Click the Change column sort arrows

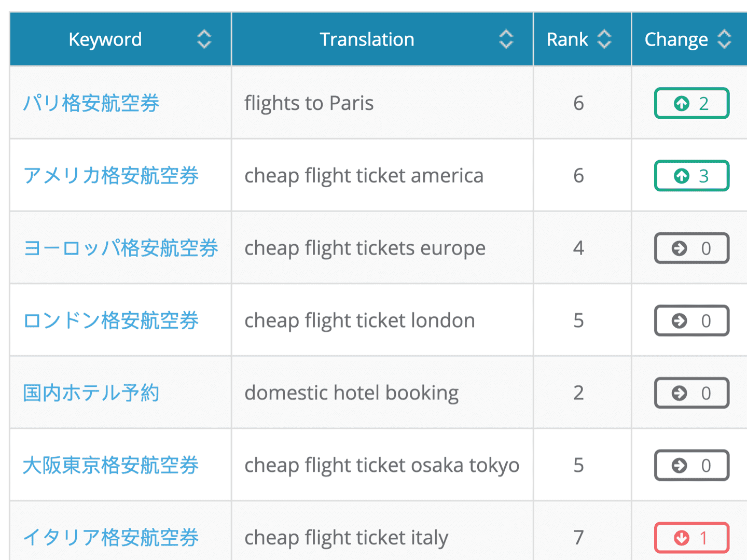(724, 39)
